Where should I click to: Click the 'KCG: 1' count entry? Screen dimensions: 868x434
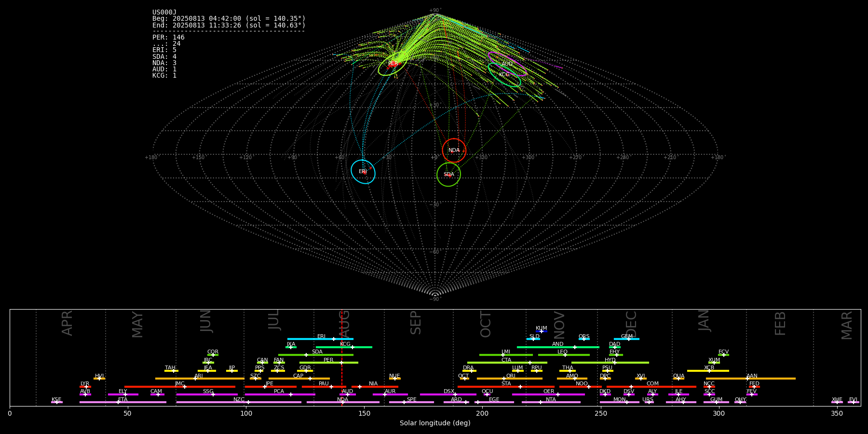click(x=164, y=75)
